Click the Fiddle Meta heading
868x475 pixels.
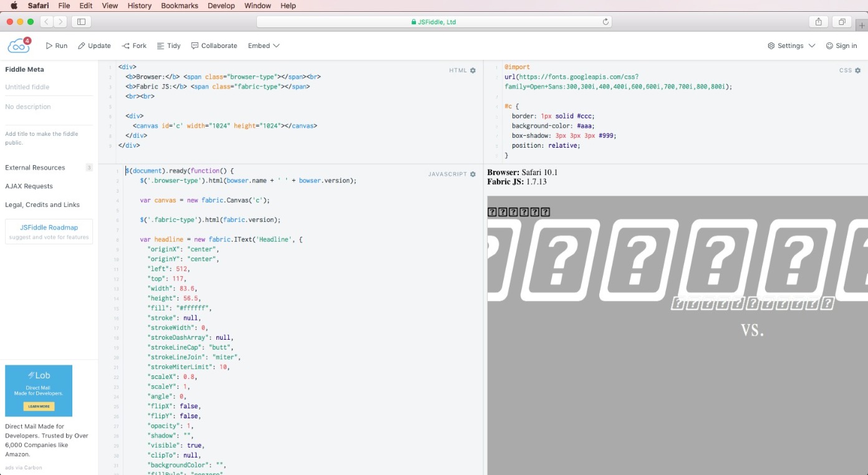tap(24, 69)
